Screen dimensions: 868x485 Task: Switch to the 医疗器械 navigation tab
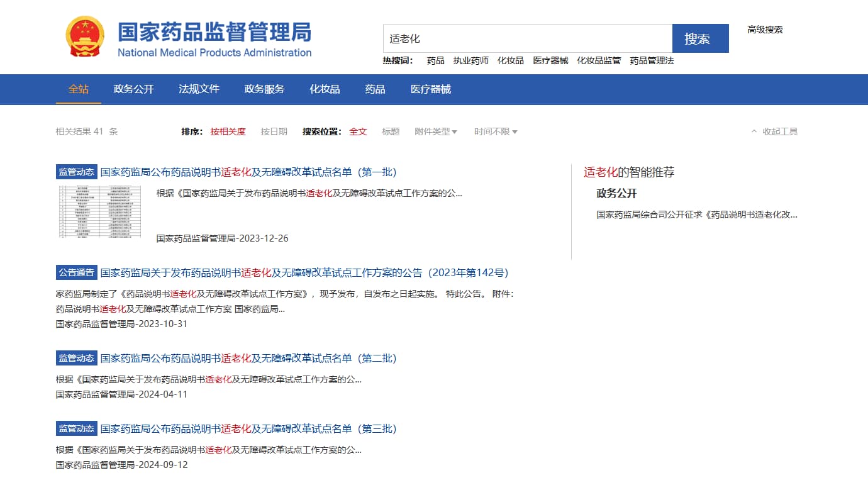tap(431, 89)
